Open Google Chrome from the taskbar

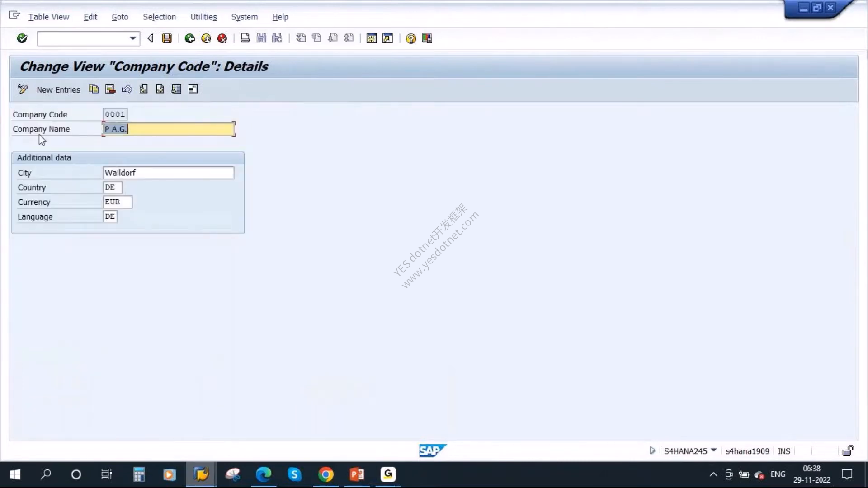[x=325, y=474]
